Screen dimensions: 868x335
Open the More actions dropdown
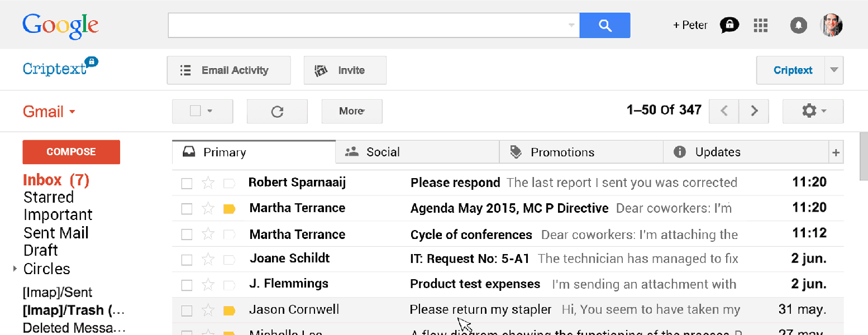(x=351, y=111)
